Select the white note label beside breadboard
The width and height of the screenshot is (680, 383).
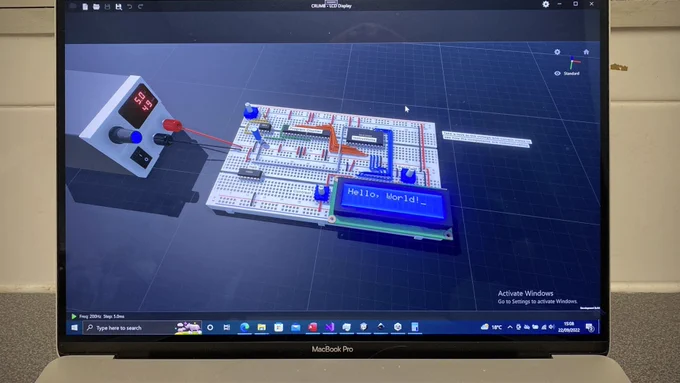pyautogui.click(x=487, y=140)
